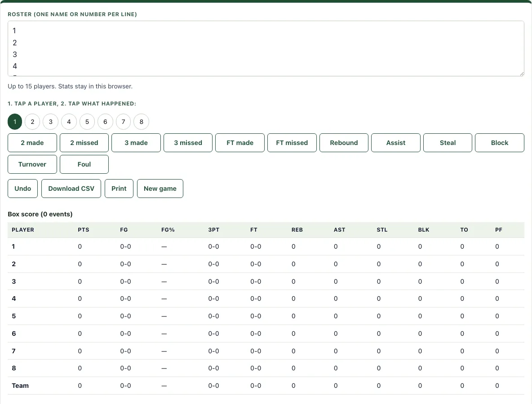Screen dimensions: 532x404
Task: Click the BLK column header
Action: coord(423,230)
